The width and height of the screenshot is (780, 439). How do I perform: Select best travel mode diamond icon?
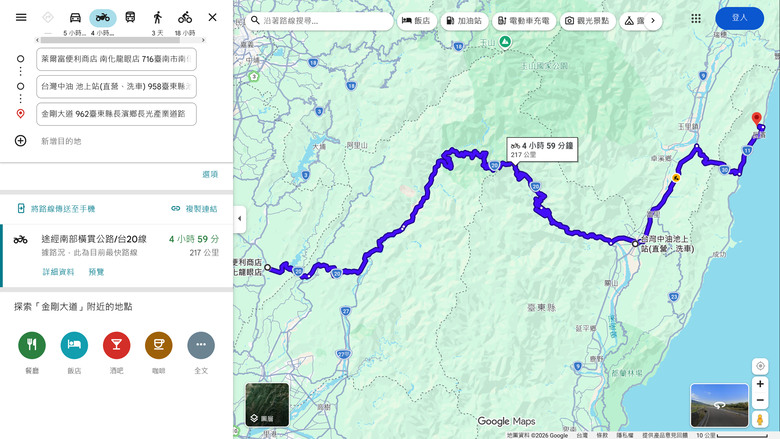48,17
